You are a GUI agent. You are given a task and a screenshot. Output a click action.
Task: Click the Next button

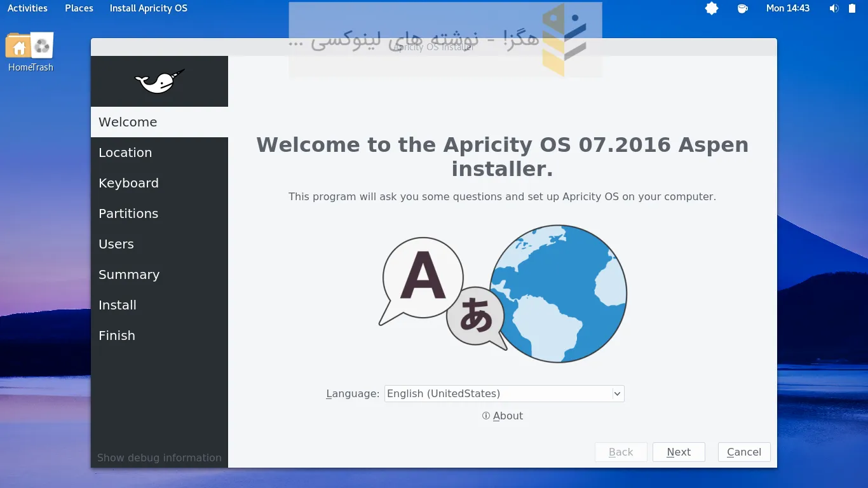coord(679,452)
